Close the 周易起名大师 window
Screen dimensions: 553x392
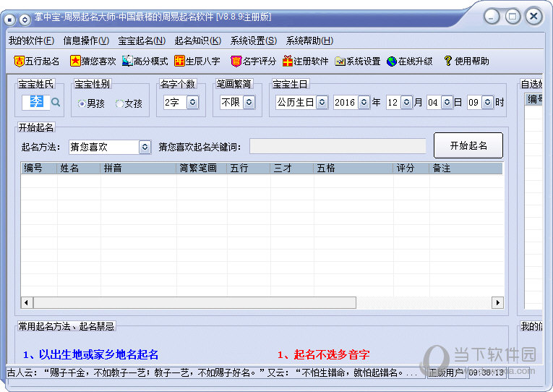click(x=534, y=16)
